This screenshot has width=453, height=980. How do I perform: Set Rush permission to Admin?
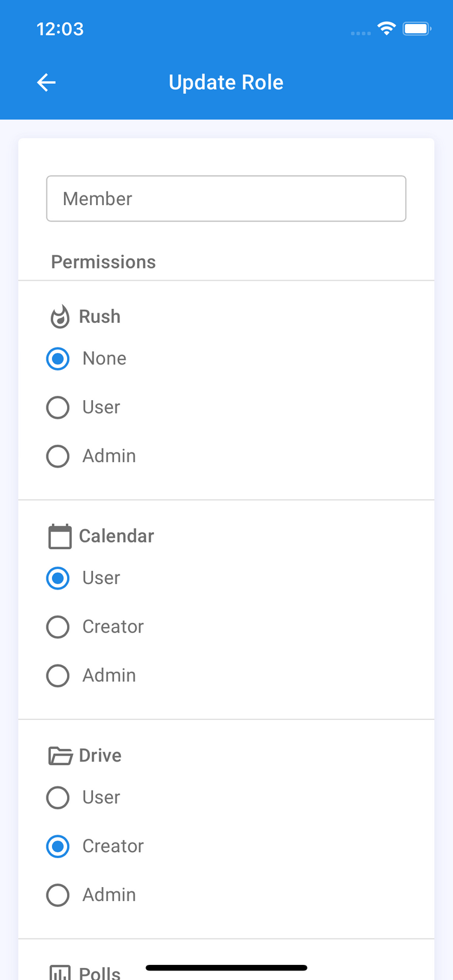[x=58, y=456]
